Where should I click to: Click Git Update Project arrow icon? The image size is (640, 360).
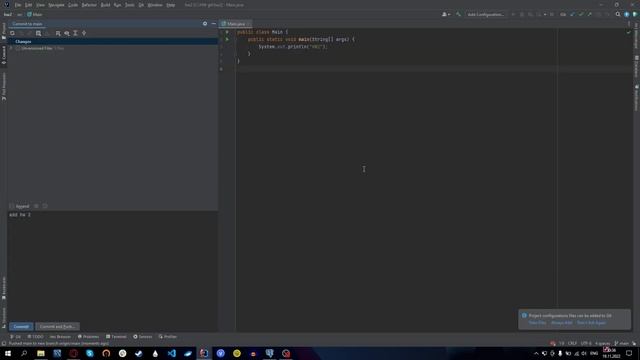click(572, 14)
